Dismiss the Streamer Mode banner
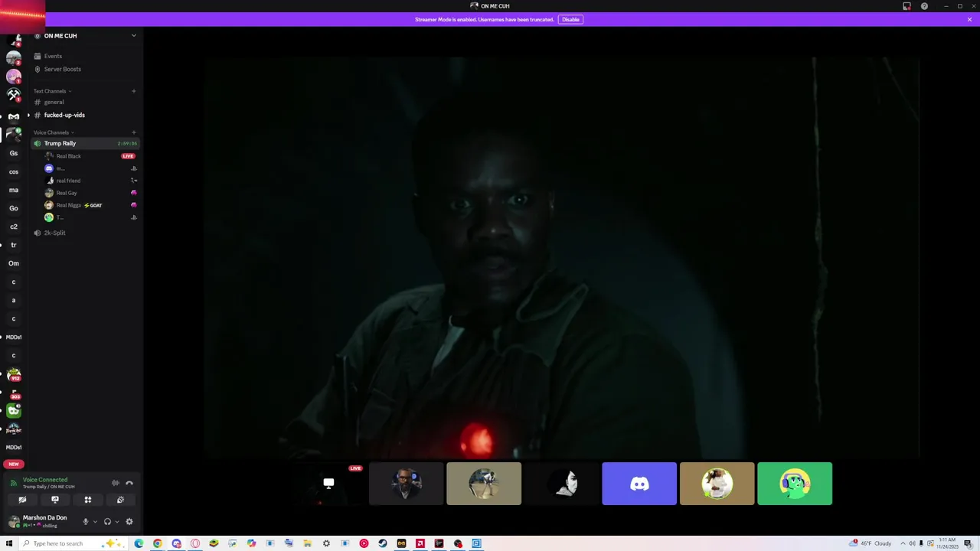Viewport: 980px width, 551px height. [x=969, y=19]
